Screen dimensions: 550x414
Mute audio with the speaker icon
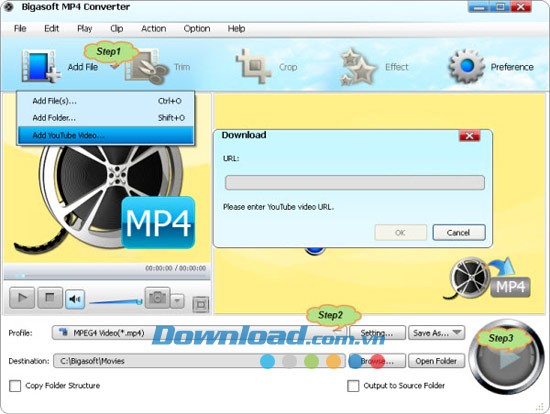75,299
